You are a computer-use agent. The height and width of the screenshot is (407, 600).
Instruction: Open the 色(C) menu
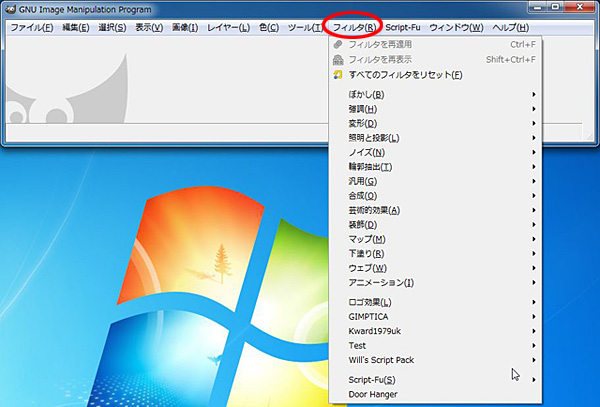[x=269, y=28]
